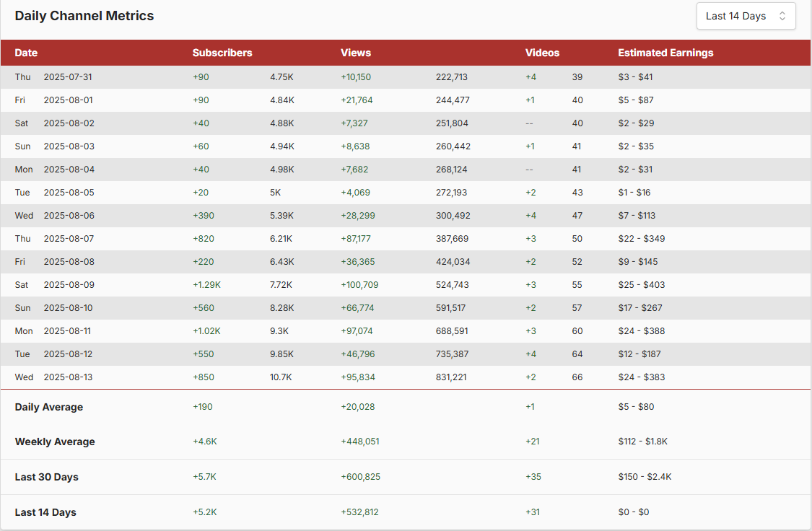Click the Date column header
Viewport: 812px width, 531px height.
[26, 53]
